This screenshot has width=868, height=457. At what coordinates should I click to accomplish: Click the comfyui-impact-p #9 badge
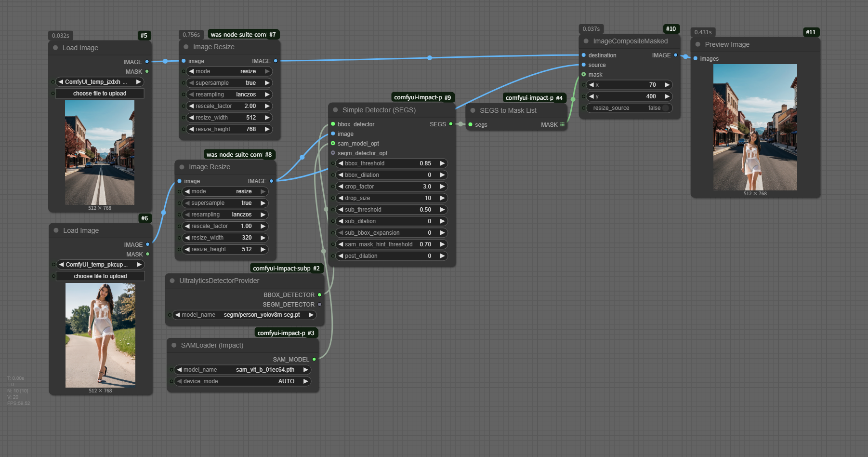(x=422, y=97)
